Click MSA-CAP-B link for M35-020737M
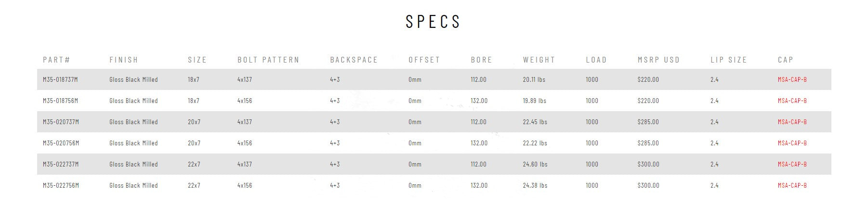868x218 pixels. pos(792,122)
